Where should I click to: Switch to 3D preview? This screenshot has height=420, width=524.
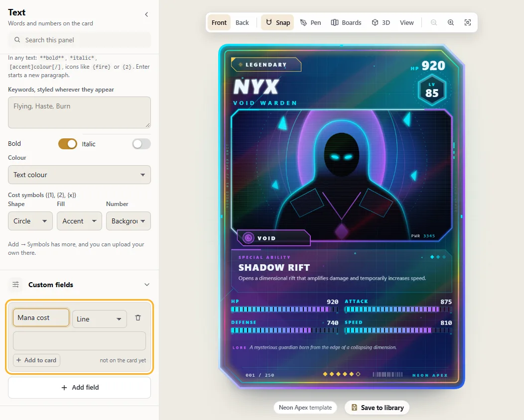pos(381,22)
